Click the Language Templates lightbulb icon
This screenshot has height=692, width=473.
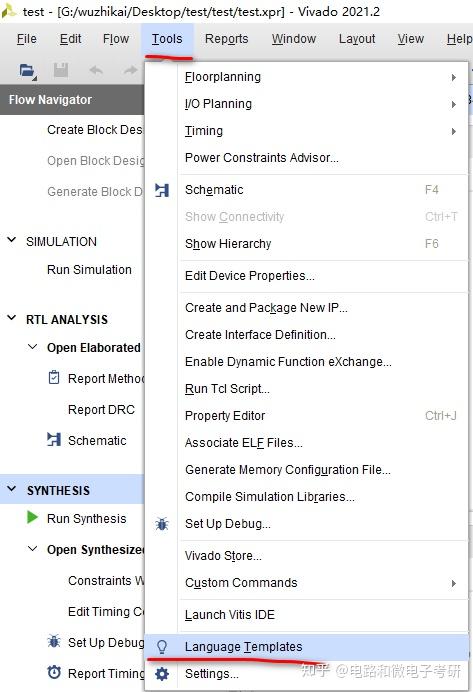click(x=162, y=647)
